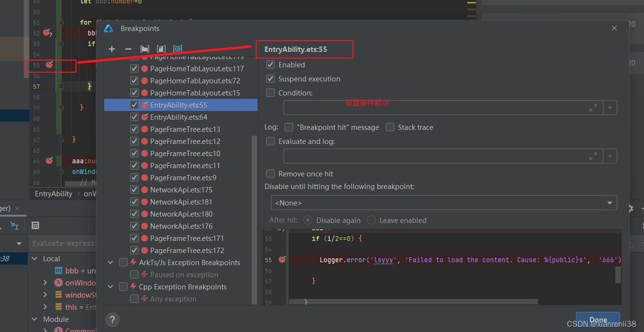This screenshot has width=644, height=332.
Task: Collapse the ArkTs/Js Exception Breakpoints group
Action: click(111, 262)
